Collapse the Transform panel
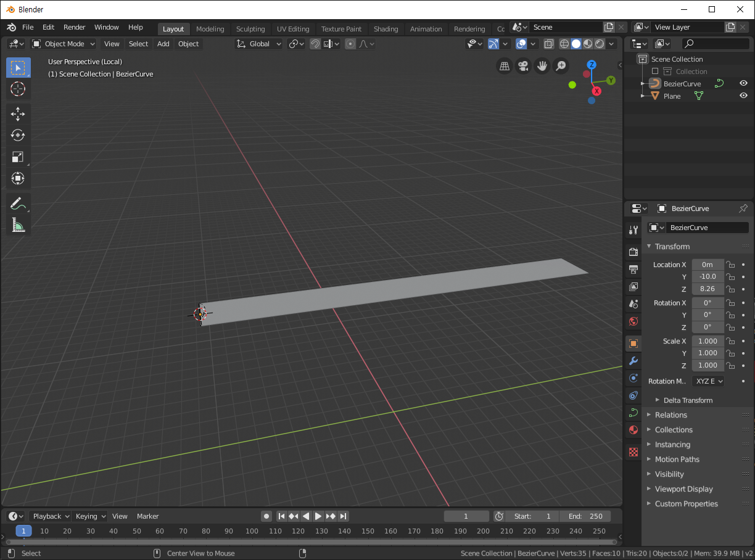 click(672, 246)
